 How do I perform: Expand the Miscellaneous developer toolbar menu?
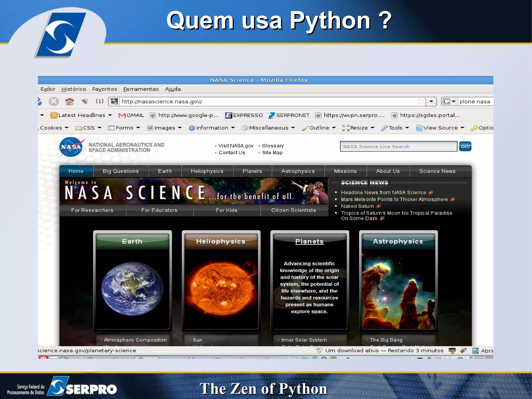268,128
